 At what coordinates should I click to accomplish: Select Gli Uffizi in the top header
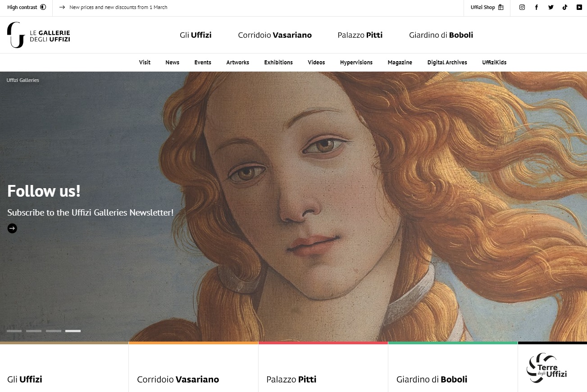(196, 35)
